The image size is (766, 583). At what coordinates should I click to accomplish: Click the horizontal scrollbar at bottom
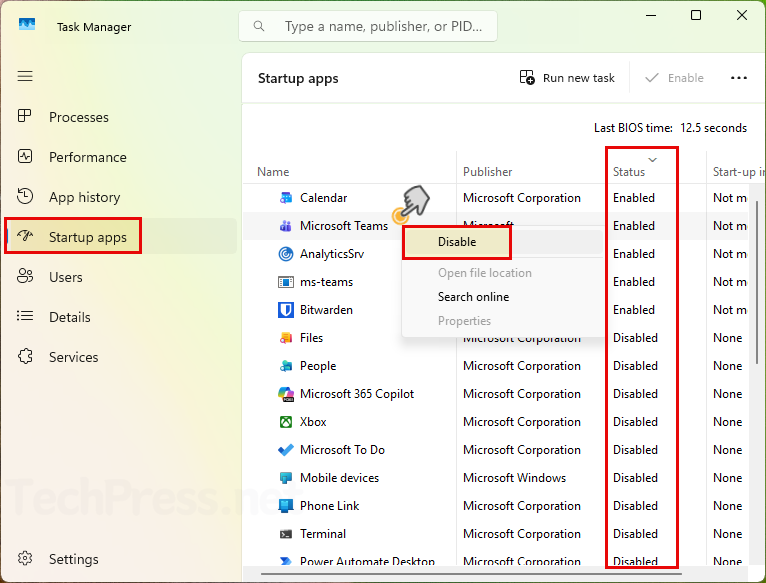coord(471,574)
